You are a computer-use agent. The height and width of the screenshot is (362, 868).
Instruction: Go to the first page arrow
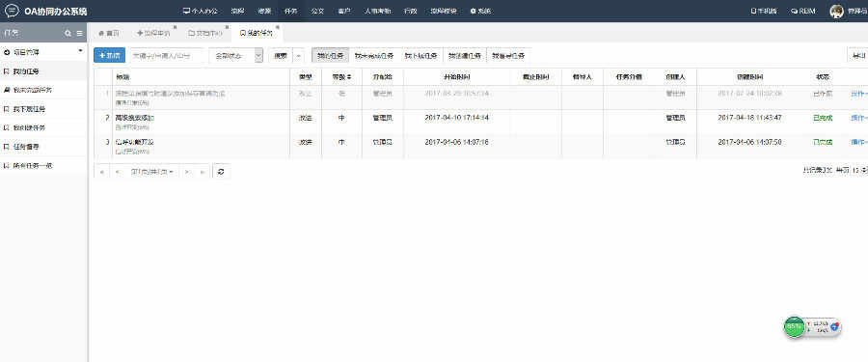[x=102, y=172]
